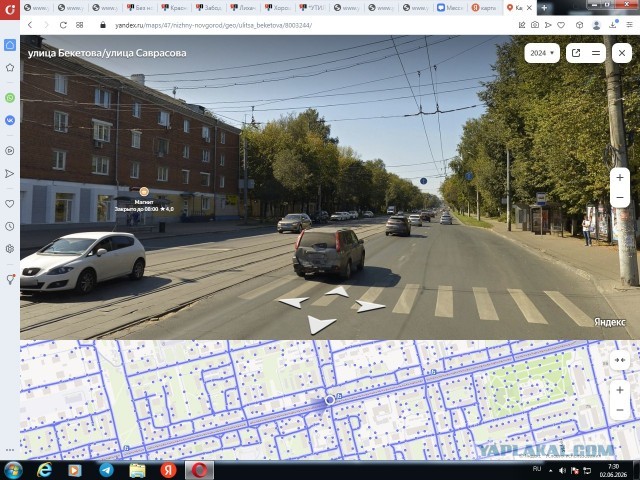Open the Speed Dial grid page
Screen dimensions: 640x480
80,25
